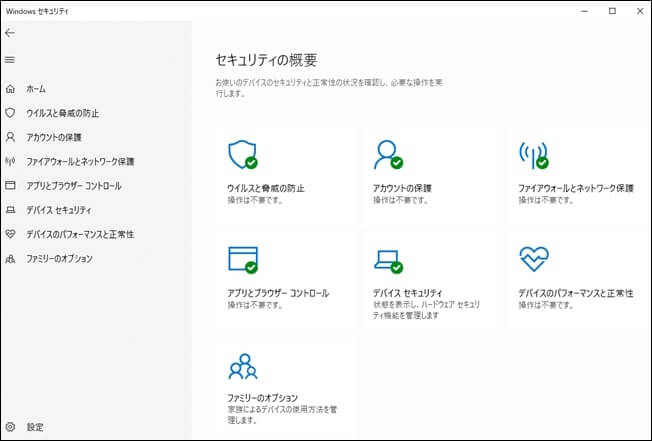
Task: Click the firewall antenna icon in sidebar
Action: [x=10, y=161]
